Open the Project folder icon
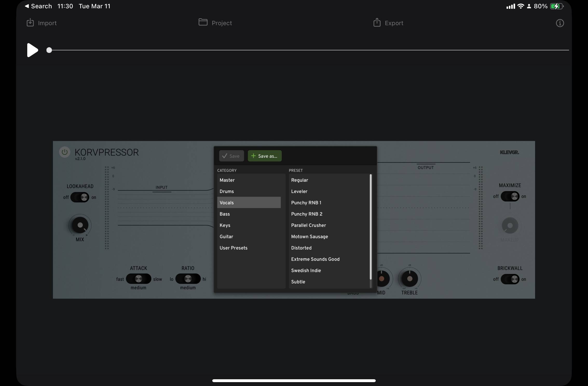588x386 pixels. tap(203, 22)
